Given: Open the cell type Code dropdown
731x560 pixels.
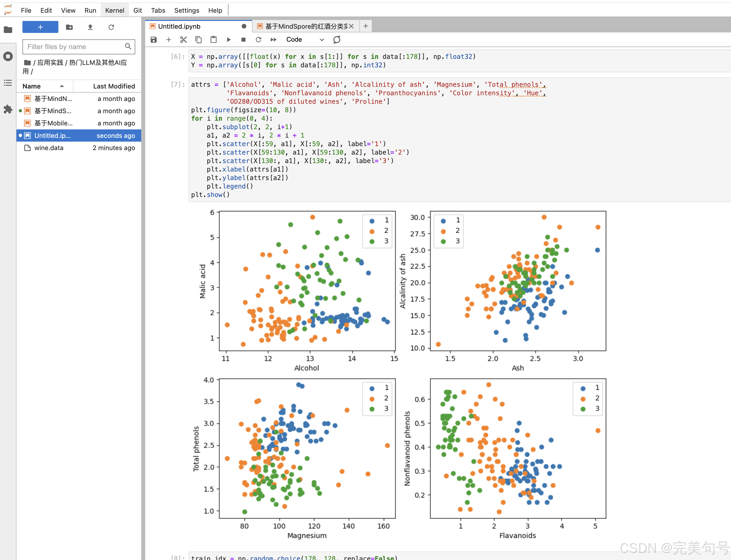Looking at the screenshot, I should click(x=305, y=40).
